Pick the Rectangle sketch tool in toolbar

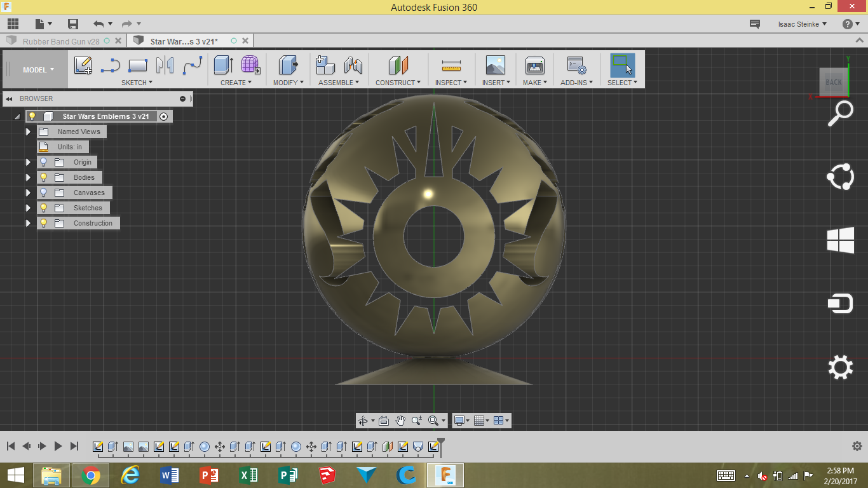(x=138, y=65)
